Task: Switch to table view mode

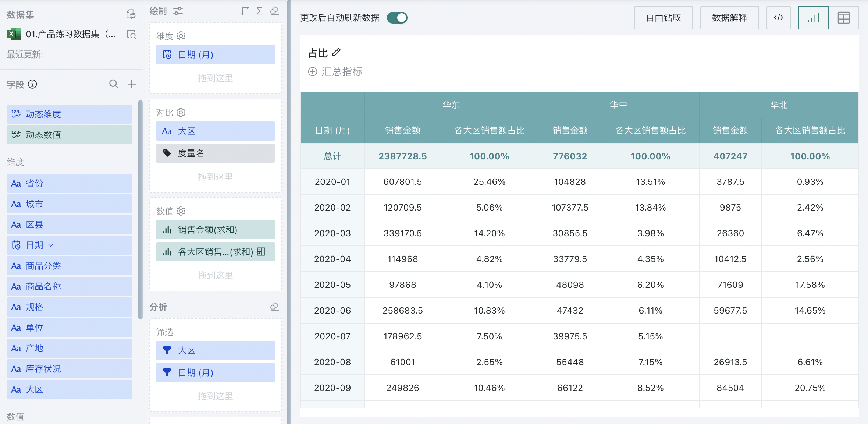Action: 843,18
